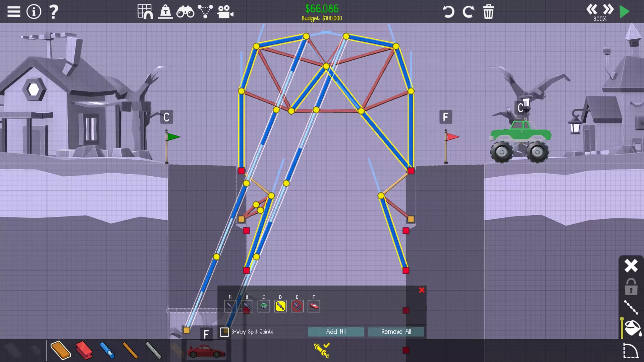
Task: Open the level info menu
Action: (x=34, y=12)
